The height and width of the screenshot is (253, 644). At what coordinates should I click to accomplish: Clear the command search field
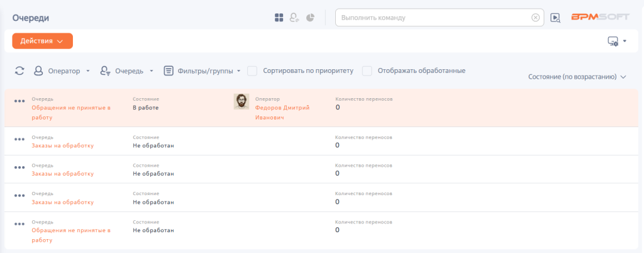[x=535, y=18]
